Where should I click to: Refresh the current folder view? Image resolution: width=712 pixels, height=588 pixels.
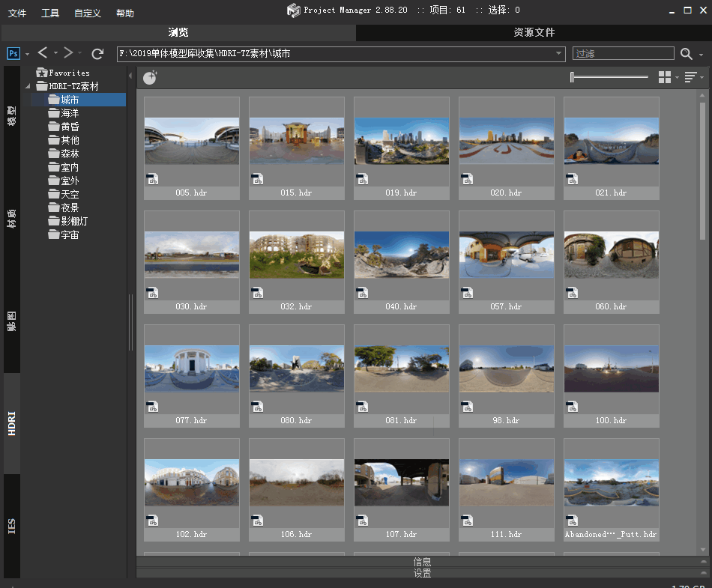click(97, 54)
